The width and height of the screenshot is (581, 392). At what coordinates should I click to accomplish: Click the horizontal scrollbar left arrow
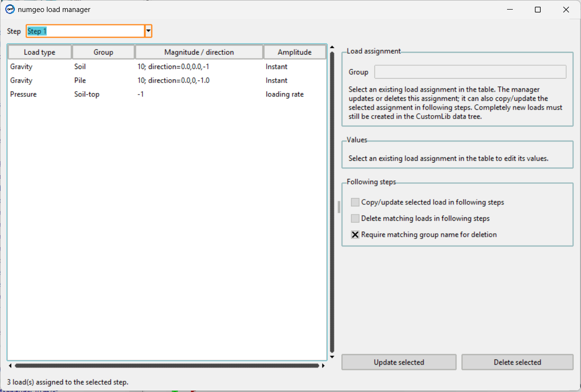click(10, 366)
